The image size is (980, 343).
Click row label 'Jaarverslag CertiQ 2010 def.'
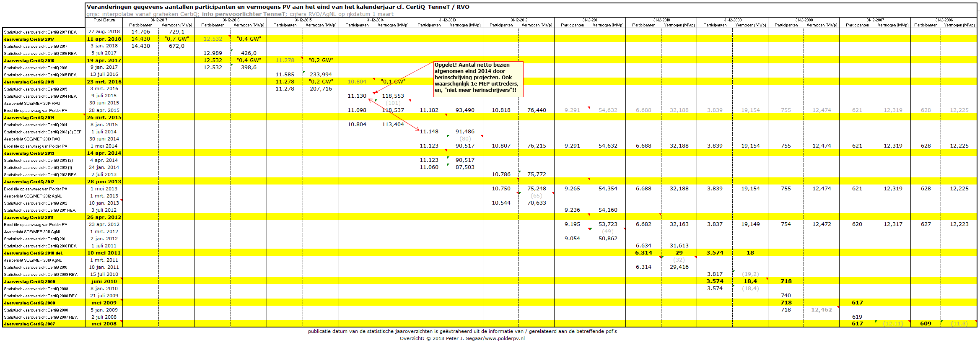pyautogui.click(x=34, y=253)
